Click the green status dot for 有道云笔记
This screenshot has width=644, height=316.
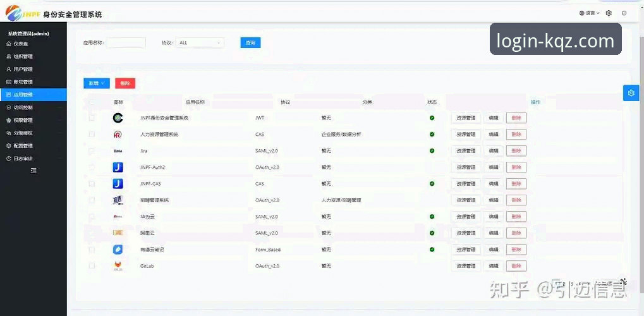click(432, 250)
